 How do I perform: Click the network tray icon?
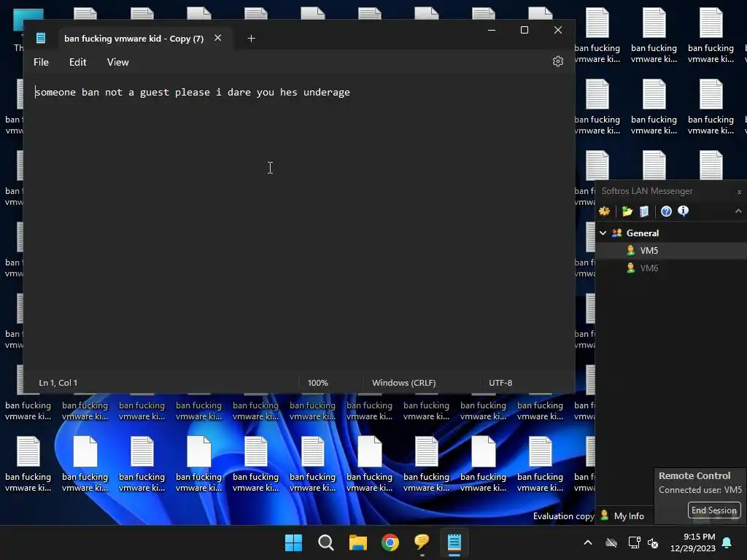635,542
